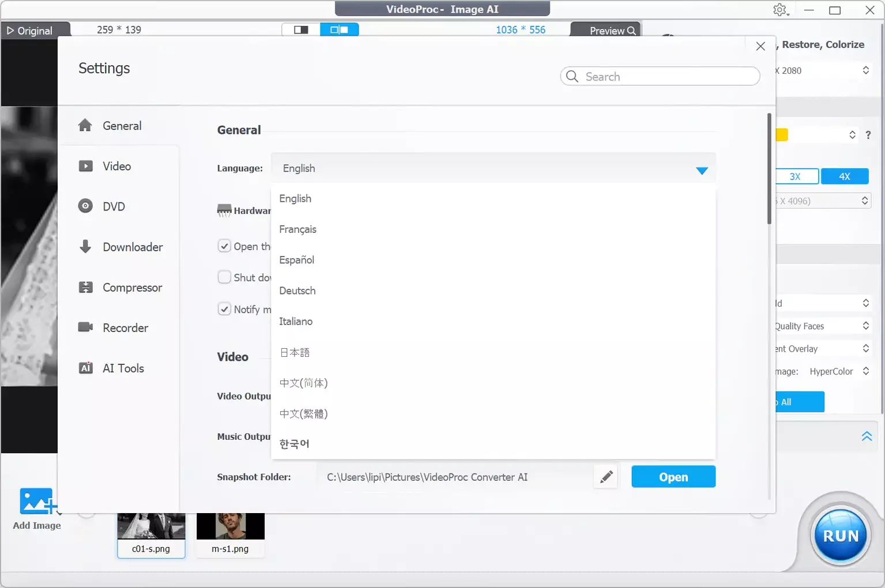Switch to the split side-by-side view
The height and width of the screenshot is (588, 885).
[339, 29]
